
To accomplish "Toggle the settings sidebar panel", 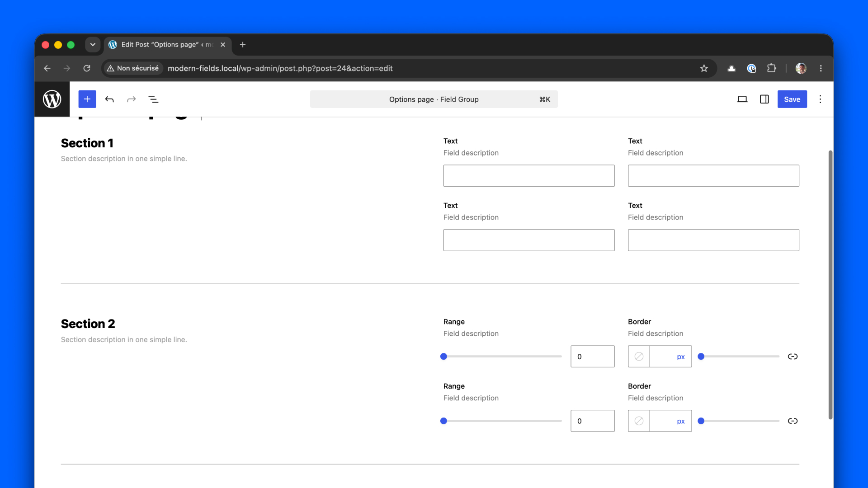I will 764,99.
